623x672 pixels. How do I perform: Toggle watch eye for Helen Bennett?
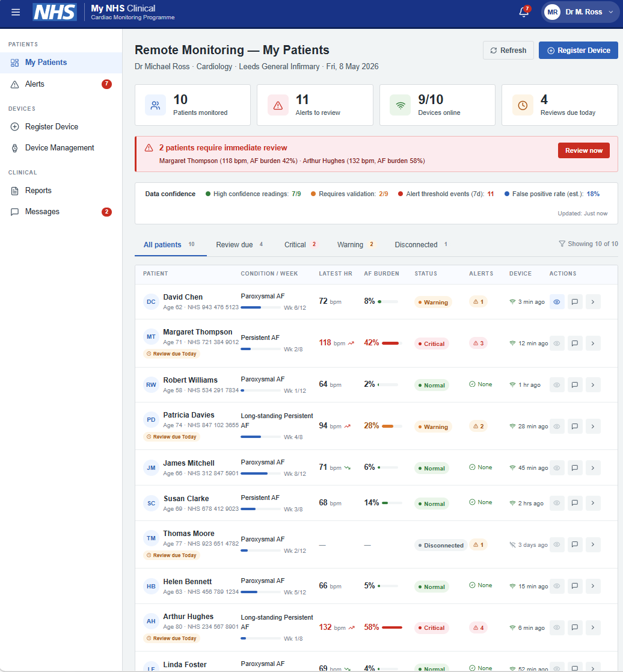pos(557,586)
